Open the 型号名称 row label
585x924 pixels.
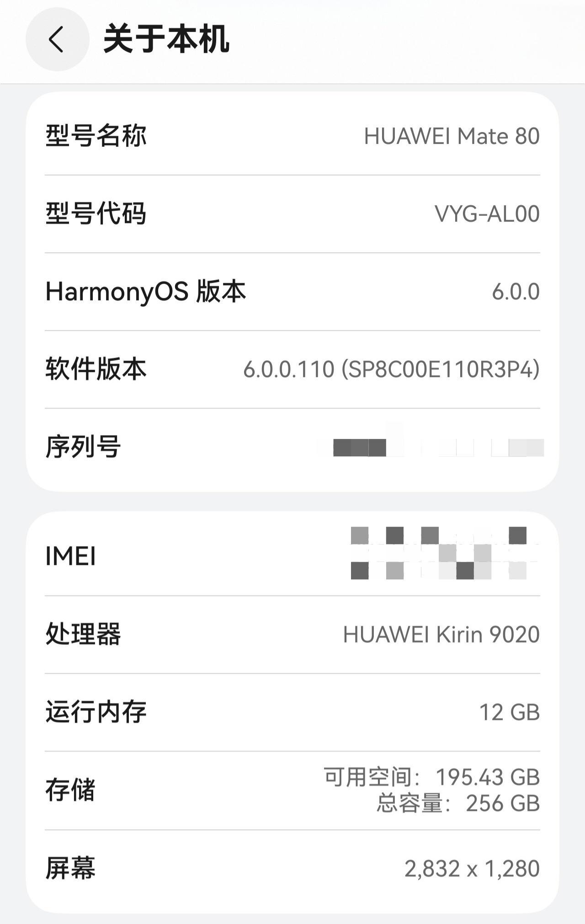pos(96,136)
